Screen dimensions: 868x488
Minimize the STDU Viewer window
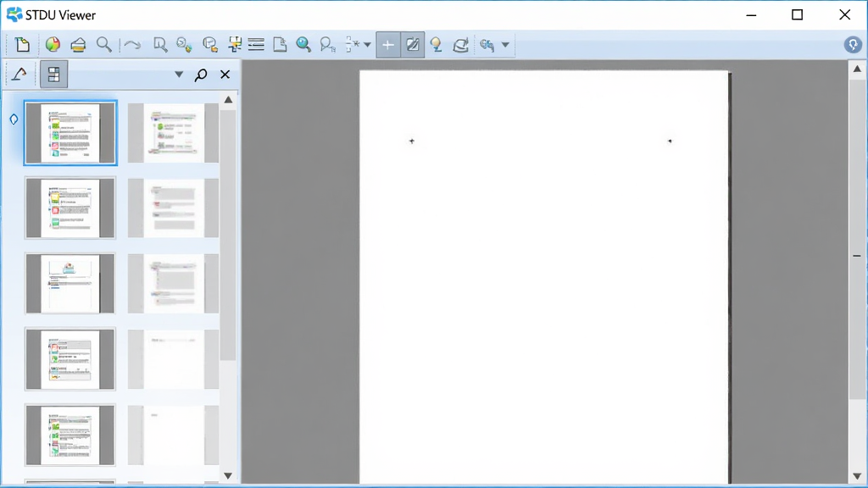coord(751,15)
